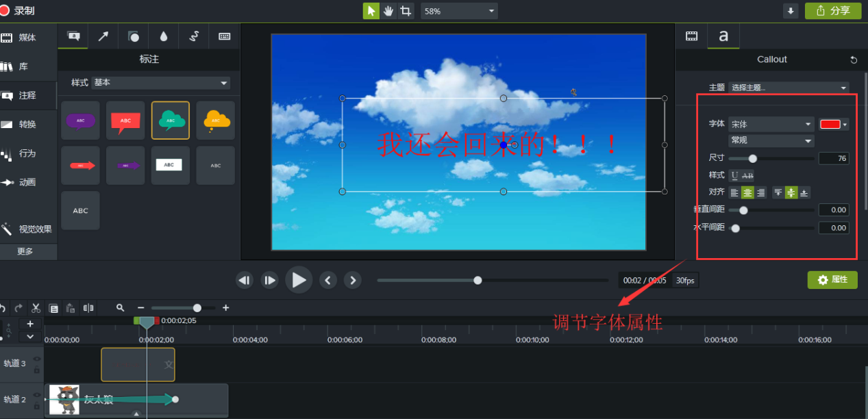This screenshot has height=419, width=868.
Task: Open the blur and highlight drop tab
Action: click(164, 37)
